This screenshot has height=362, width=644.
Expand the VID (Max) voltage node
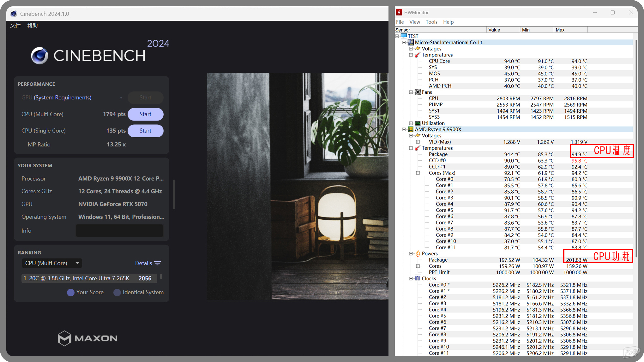pyautogui.click(x=418, y=142)
